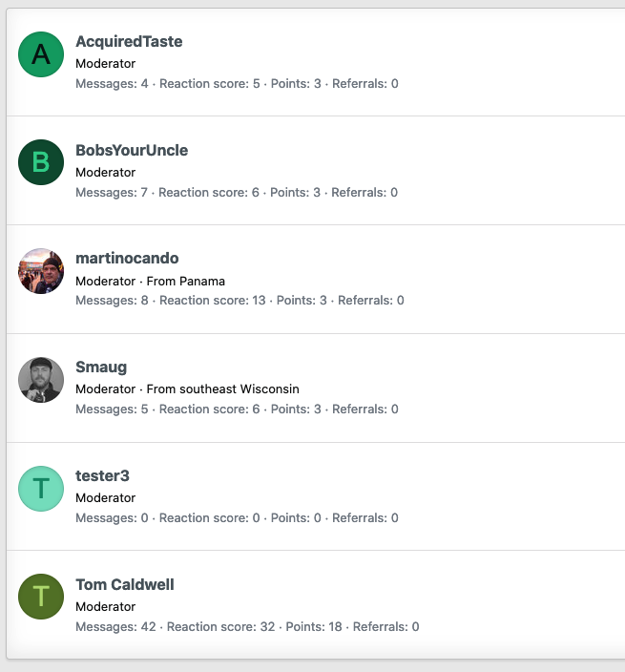Click martinocando's "Reaction score: 13" stat
Screen dimensions: 625x672
click(x=213, y=300)
